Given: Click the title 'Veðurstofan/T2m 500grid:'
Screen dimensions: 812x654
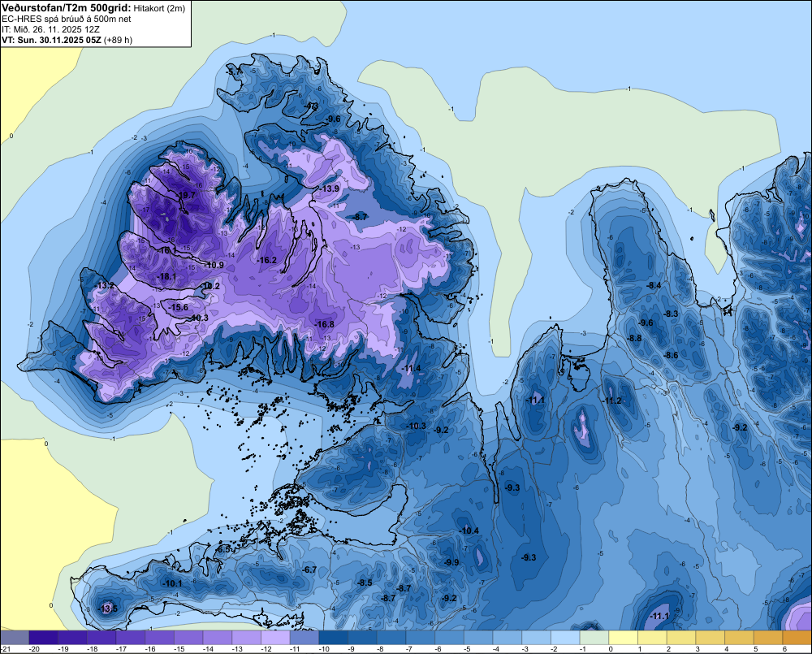Looking at the screenshot, I should tap(67, 8).
